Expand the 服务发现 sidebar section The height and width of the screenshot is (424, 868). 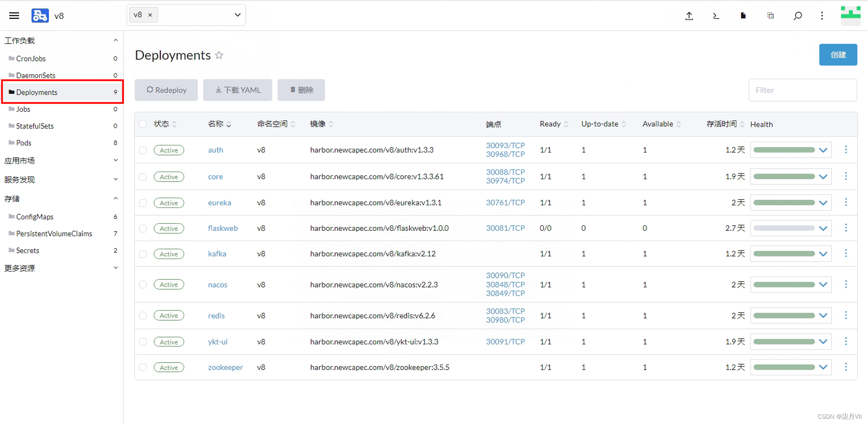click(x=115, y=179)
